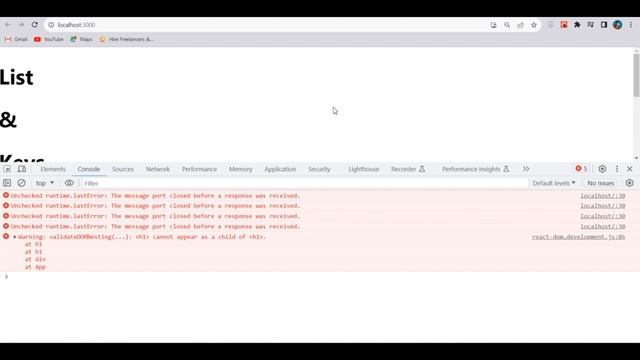Show the console sidebar

pyautogui.click(x=7, y=183)
